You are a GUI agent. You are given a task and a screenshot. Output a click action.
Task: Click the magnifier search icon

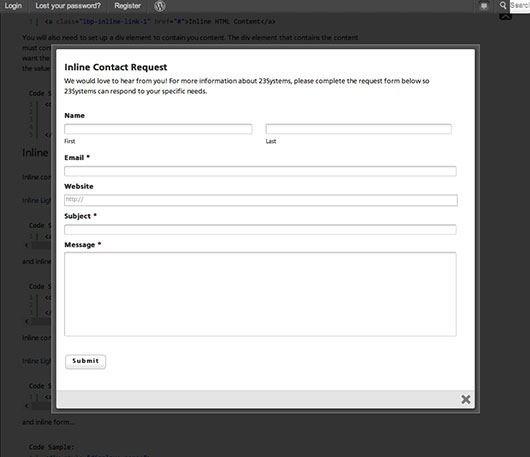(x=503, y=5)
